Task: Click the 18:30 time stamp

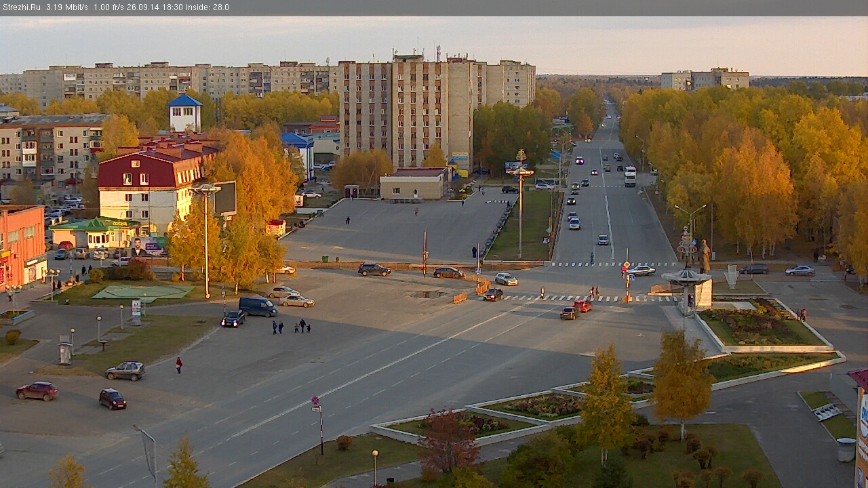Action: pos(172,7)
